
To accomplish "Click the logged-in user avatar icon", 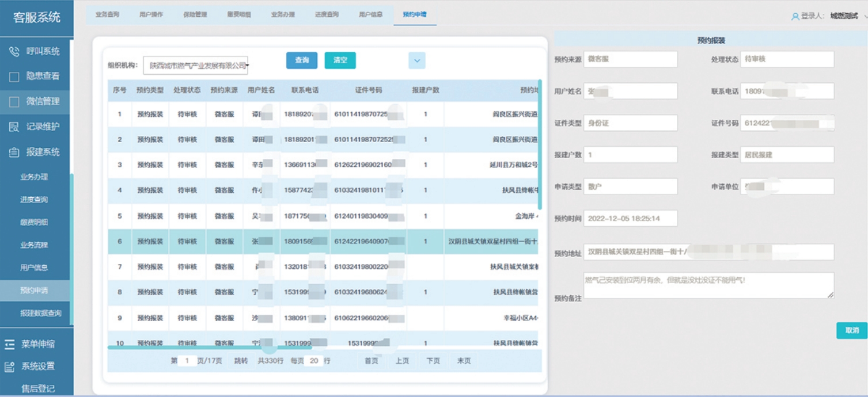I will pos(796,16).
